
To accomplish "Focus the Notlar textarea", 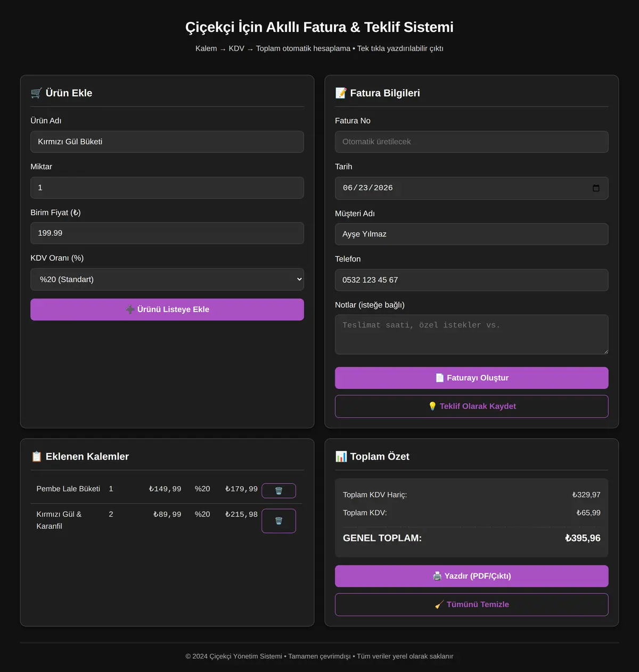I will tap(472, 334).
